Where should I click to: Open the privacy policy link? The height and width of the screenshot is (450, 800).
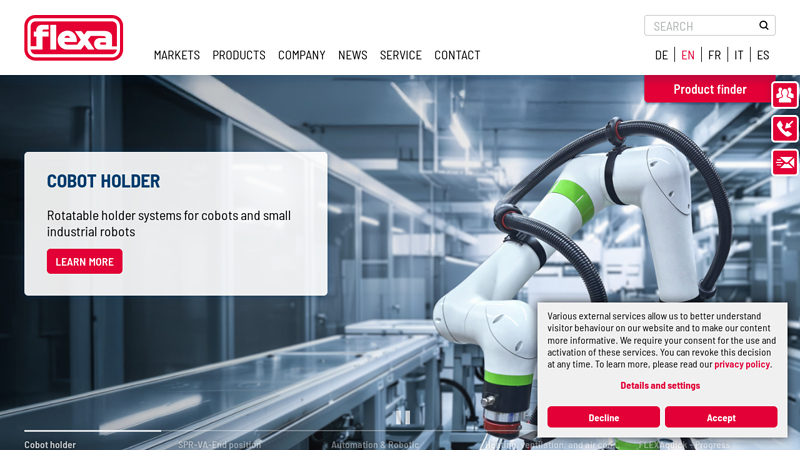tap(742, 364)
